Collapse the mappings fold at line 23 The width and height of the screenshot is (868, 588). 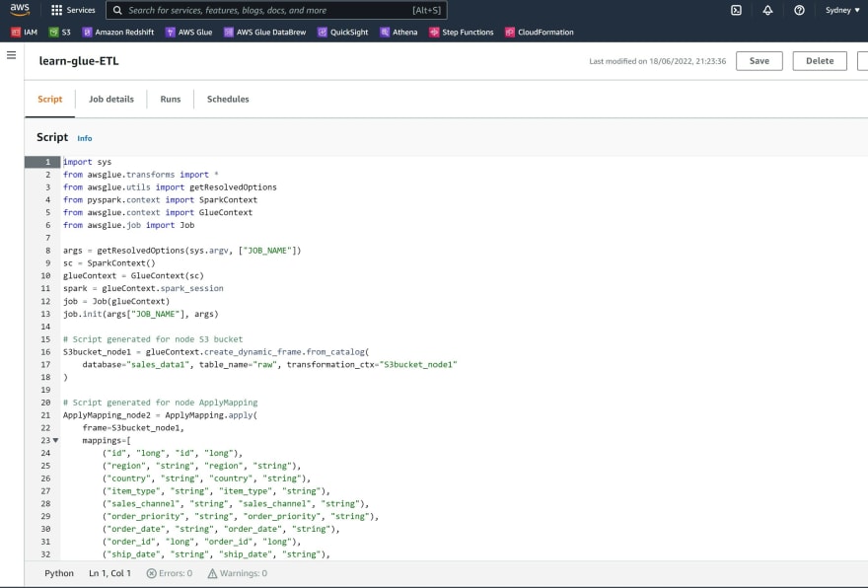55,440
